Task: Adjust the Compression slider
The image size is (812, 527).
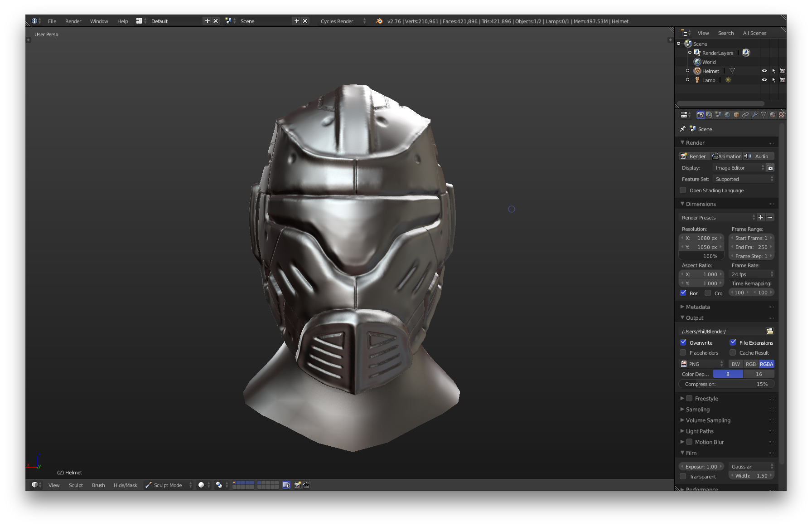Action: (x=726, y=384)
